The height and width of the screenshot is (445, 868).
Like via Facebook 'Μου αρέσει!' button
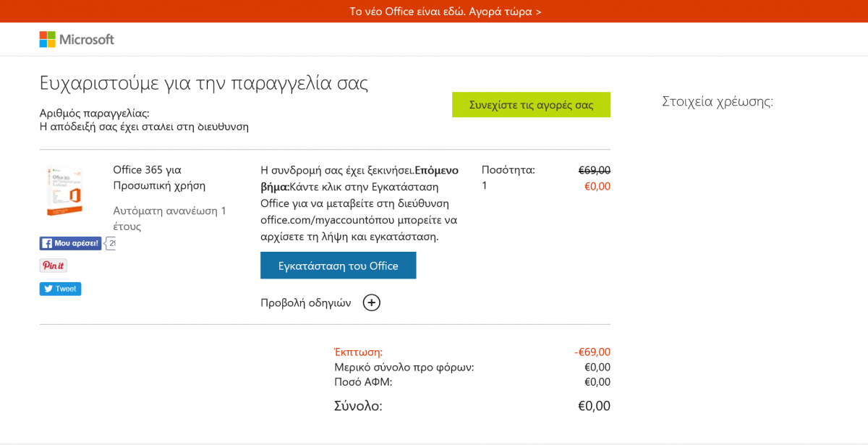tap(70, 243)
